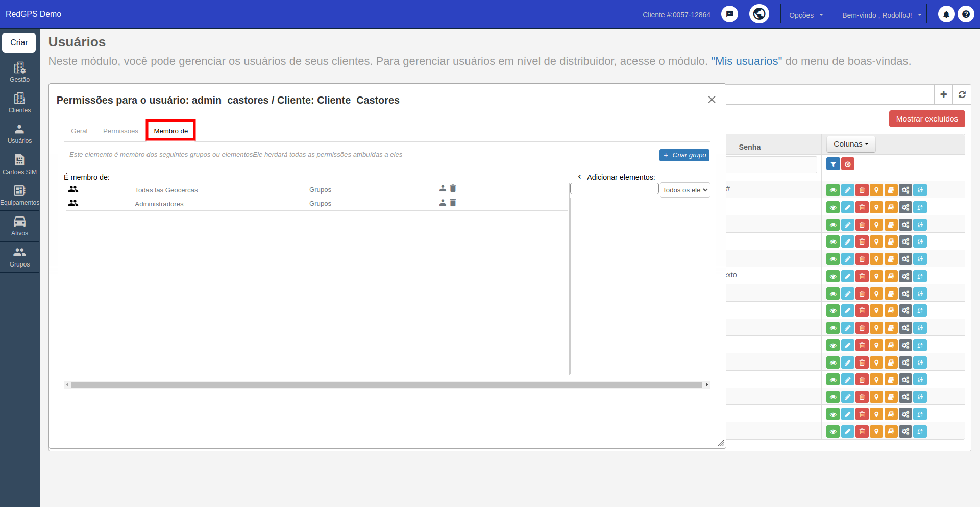
Task: Click the horizontal scrollbar left arrow
Action: 67,384
